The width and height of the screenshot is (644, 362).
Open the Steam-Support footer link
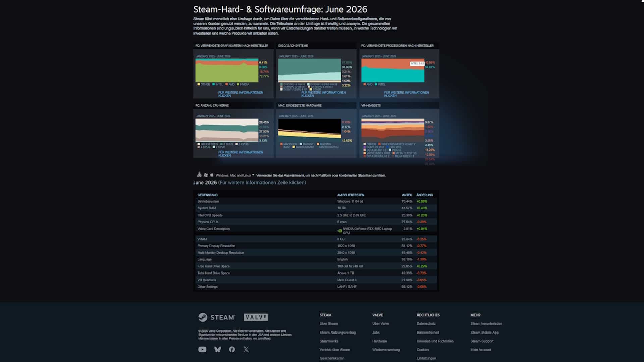click(x=482, y=341)
